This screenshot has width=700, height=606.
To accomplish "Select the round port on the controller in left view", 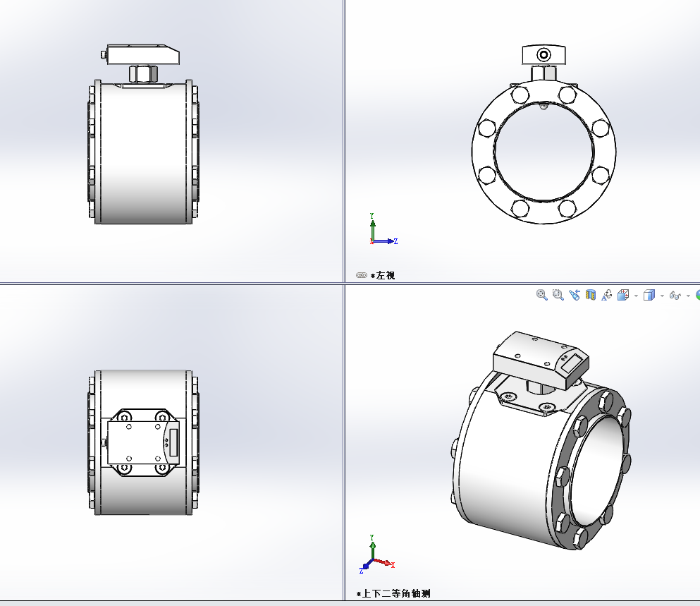I will click(x=544, y=55).
